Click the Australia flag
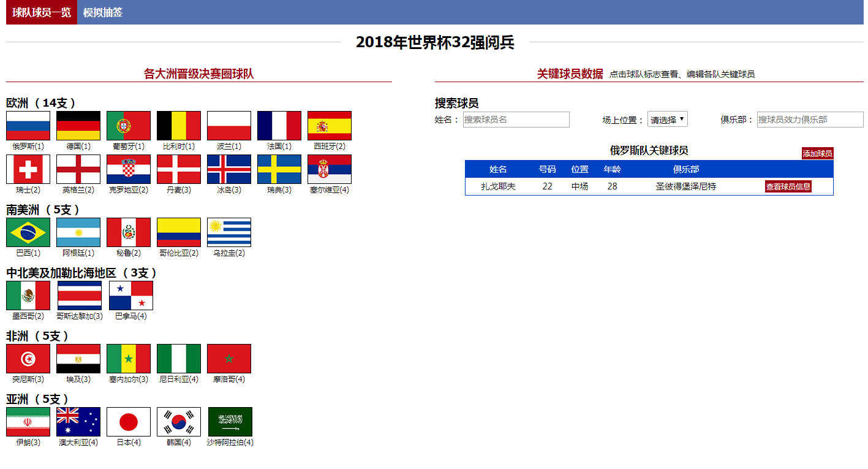The image size is (868, 469). coord(78,422)
